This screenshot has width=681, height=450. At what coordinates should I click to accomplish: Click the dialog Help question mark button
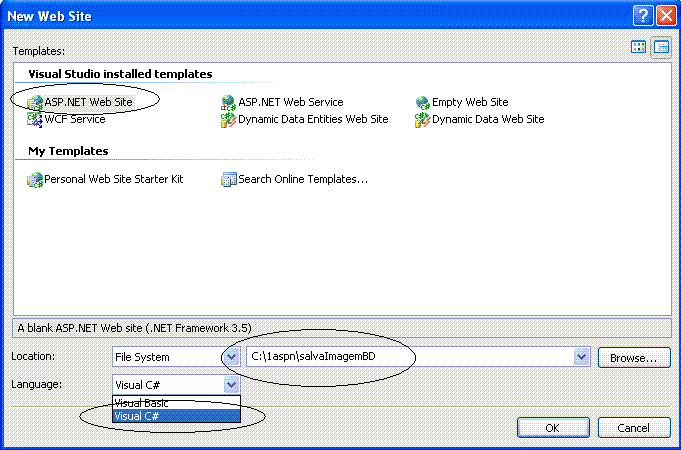click(643, 17)
